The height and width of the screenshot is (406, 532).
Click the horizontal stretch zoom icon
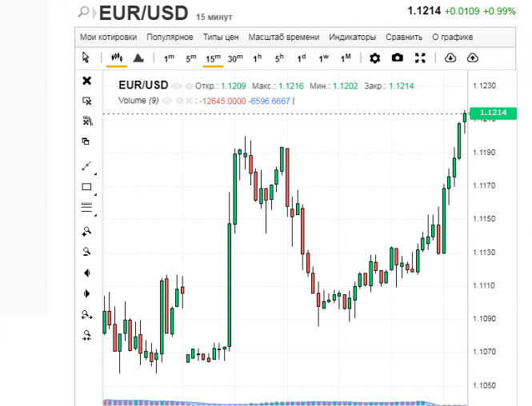(87, 315)
